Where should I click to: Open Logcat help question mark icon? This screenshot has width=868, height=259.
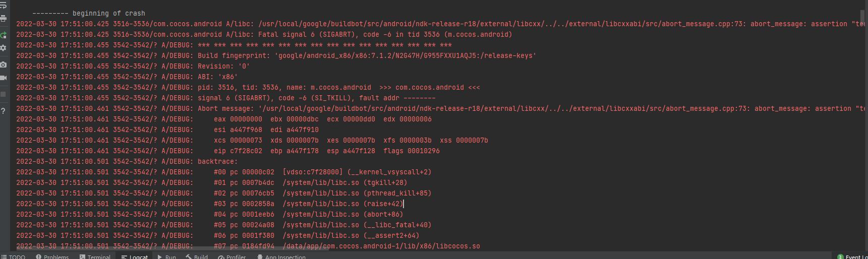click(x=3, y=111)
